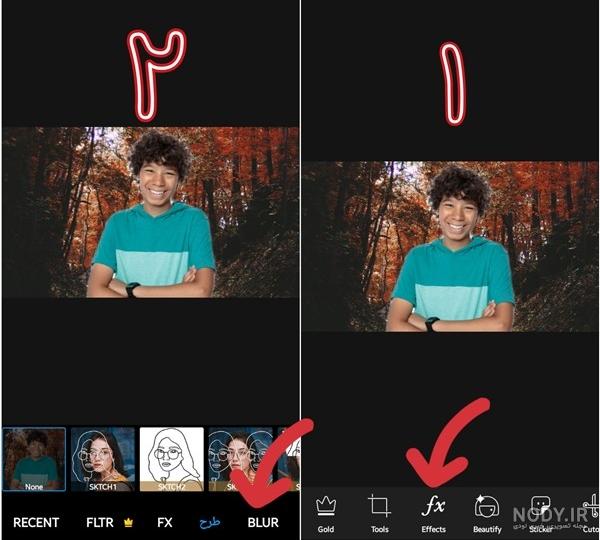The width and height of the screenshot is (600, 540).
Task: Select the blue طرح tab
Action: point(210,522)
